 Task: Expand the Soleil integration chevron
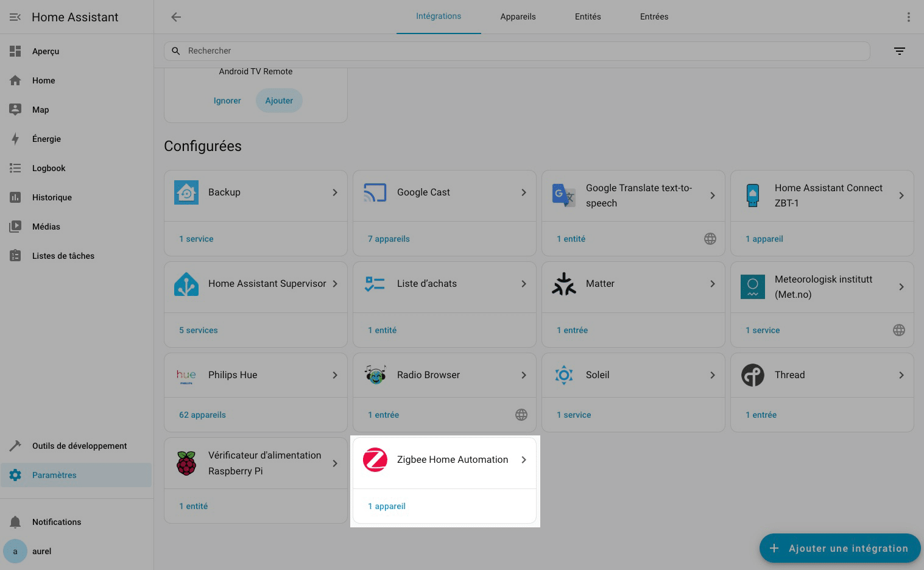point(713,375)
